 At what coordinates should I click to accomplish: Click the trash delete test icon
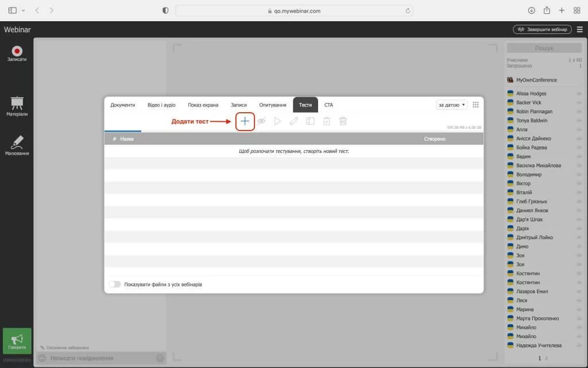pyautogui.click(x=343, y=121)
